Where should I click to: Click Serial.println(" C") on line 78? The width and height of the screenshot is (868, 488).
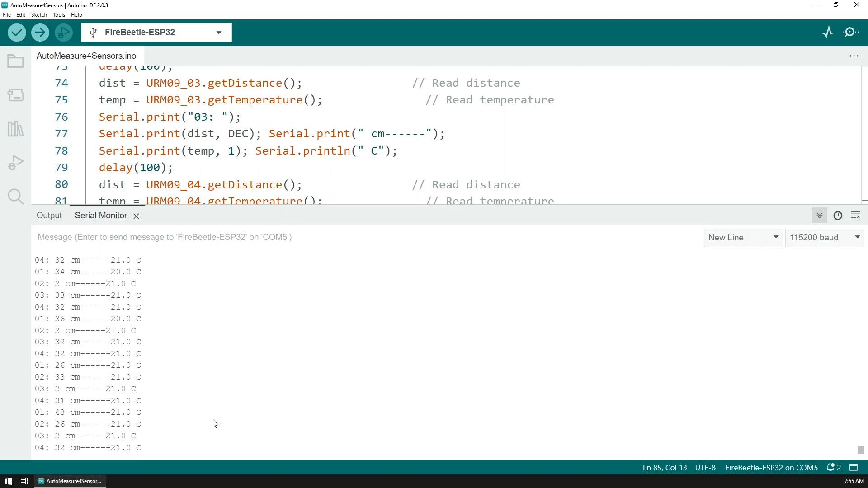(x=326, y=151)
